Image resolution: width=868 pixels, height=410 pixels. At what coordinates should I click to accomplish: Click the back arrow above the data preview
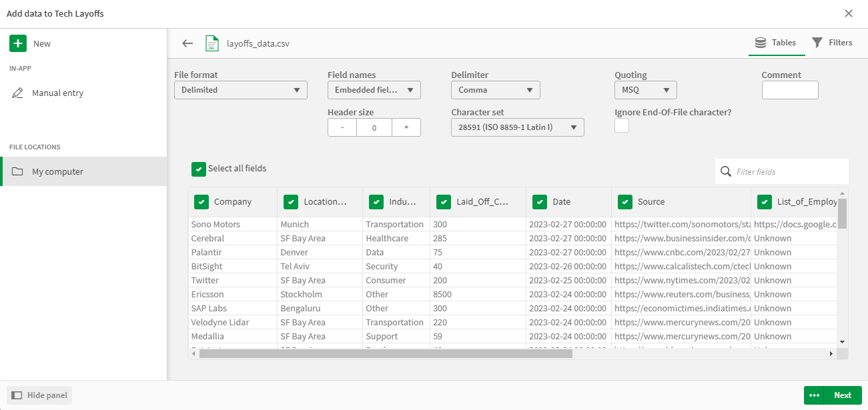[x=187, y=41]
